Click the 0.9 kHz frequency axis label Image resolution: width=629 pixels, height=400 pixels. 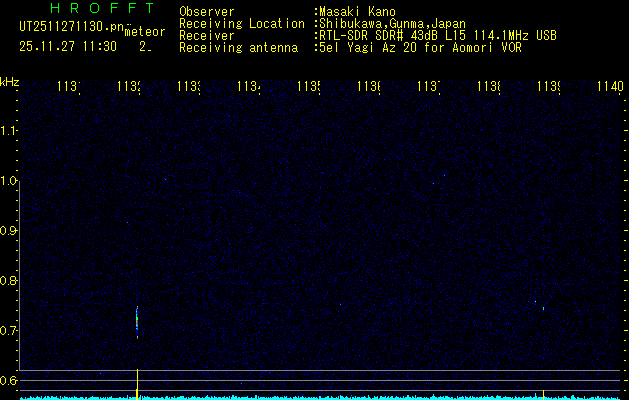8,231
